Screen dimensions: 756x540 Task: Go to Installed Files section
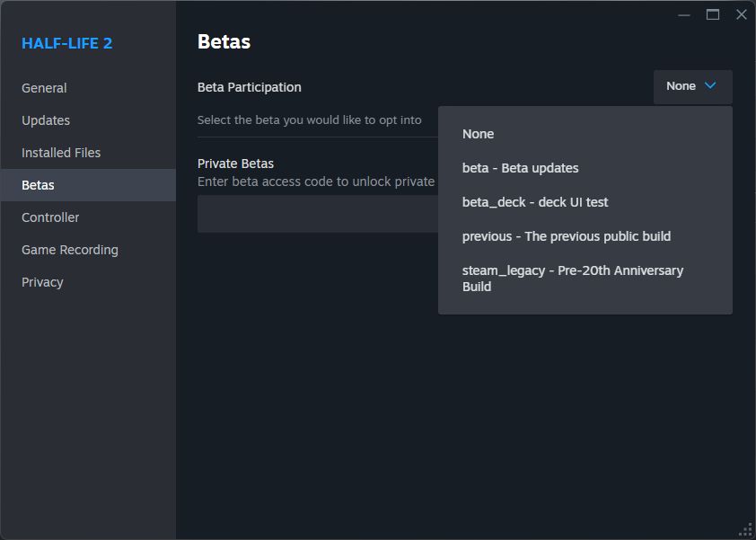coord(61,153)
